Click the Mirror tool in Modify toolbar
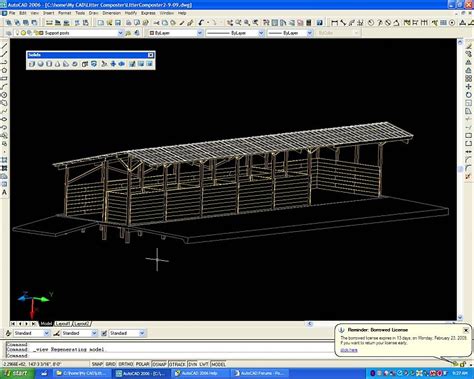 click(469, 62)
